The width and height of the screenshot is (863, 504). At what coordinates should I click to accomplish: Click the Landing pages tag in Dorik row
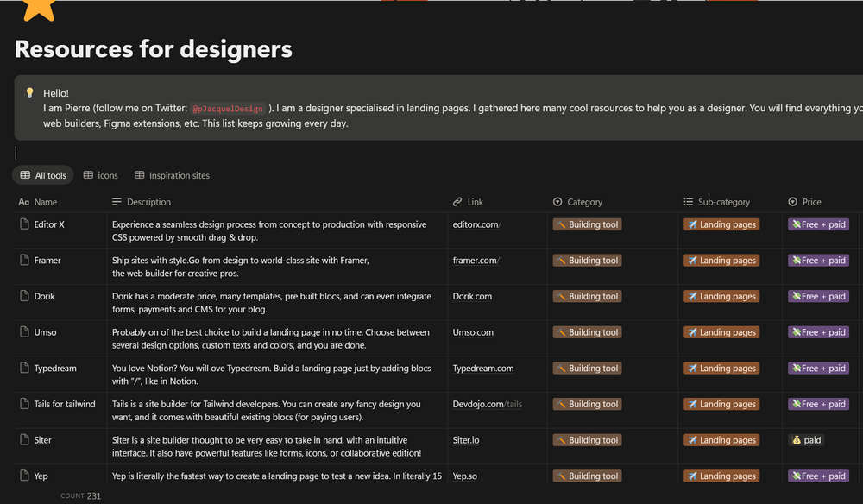[x=721, y=296]
